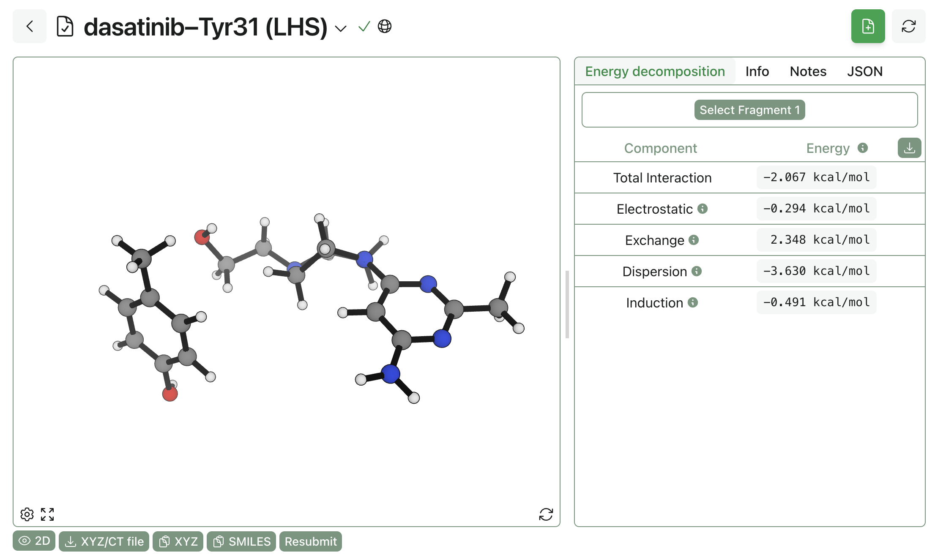Click the Exchange row label

[x=654, y=240]
